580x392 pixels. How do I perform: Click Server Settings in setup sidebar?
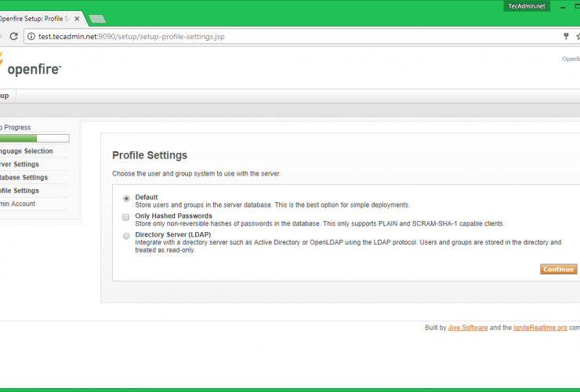point(20,165)
